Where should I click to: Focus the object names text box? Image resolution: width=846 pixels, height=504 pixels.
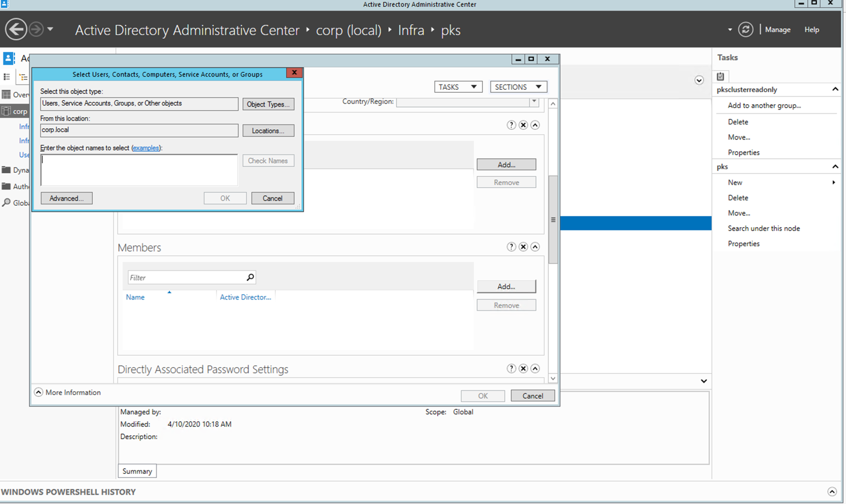[139, 170]
